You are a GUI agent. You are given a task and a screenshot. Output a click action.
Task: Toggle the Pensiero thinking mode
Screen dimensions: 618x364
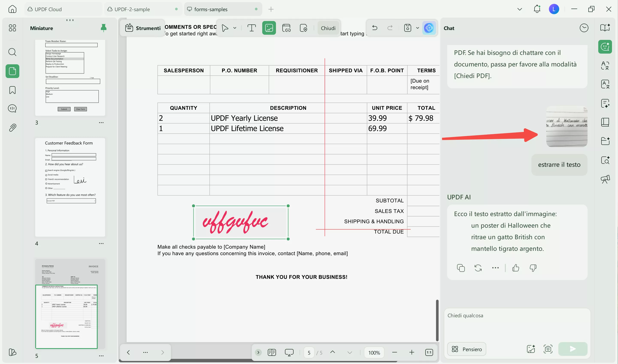point(467,349)
